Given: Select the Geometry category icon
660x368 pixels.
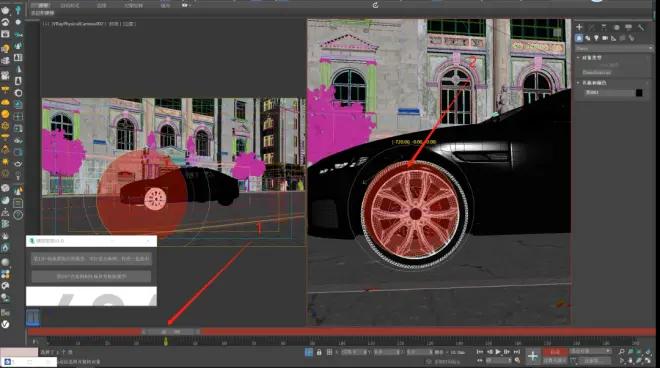Looking at the screenshot, I should pos(579,38).
